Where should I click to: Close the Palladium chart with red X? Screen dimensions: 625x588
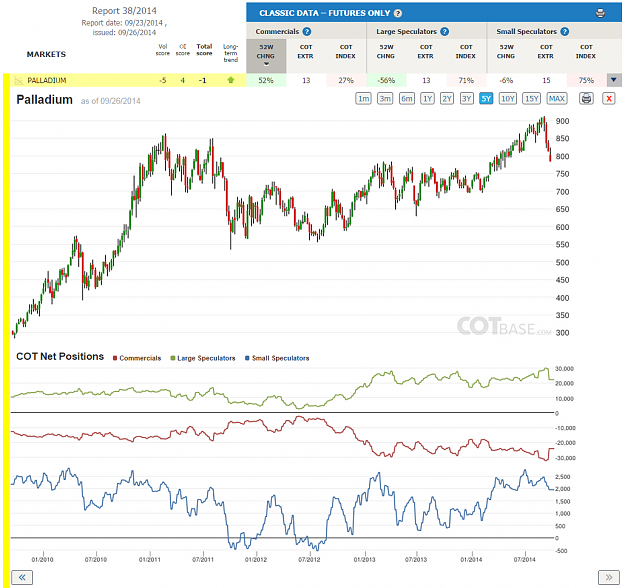click(x=609, y=98)
